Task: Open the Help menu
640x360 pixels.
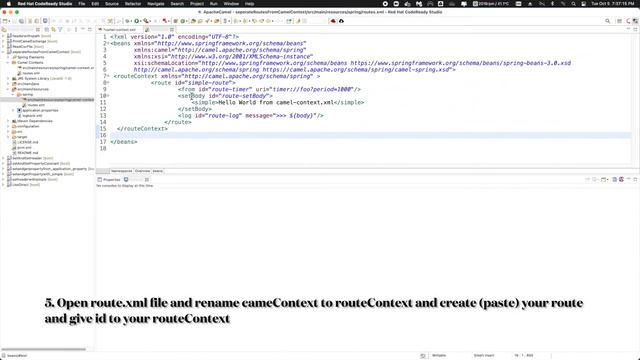Action: (249, 4)
